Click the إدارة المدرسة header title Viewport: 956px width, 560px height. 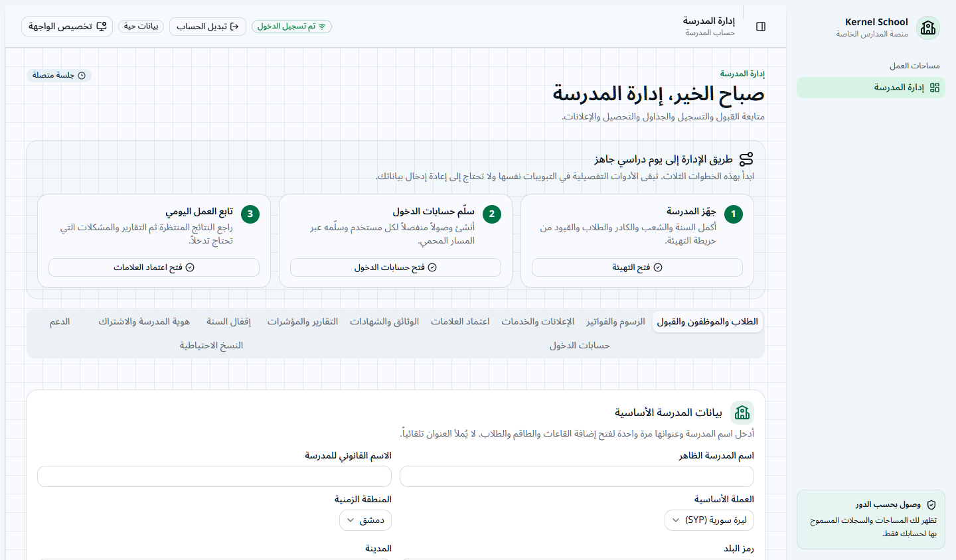coord(709,21)
